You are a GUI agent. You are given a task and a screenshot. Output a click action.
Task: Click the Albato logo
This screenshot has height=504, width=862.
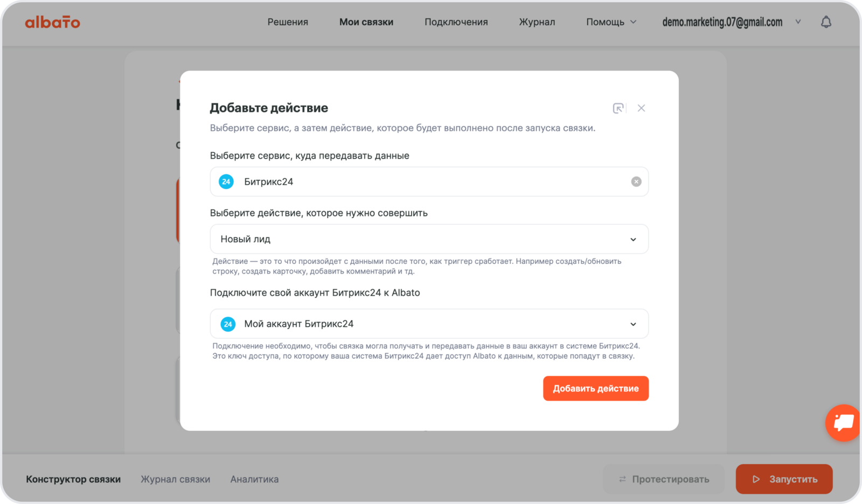[52, 22]
